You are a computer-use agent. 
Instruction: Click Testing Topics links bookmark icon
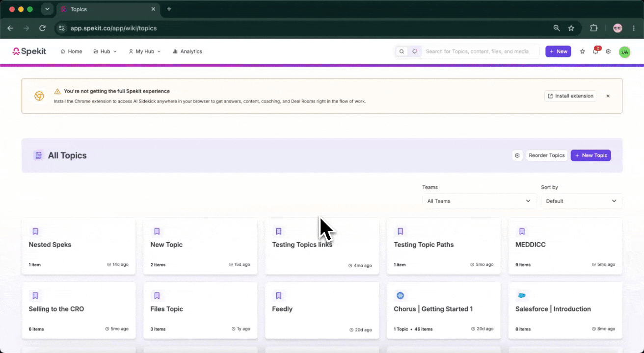click(x=279, y=231)
